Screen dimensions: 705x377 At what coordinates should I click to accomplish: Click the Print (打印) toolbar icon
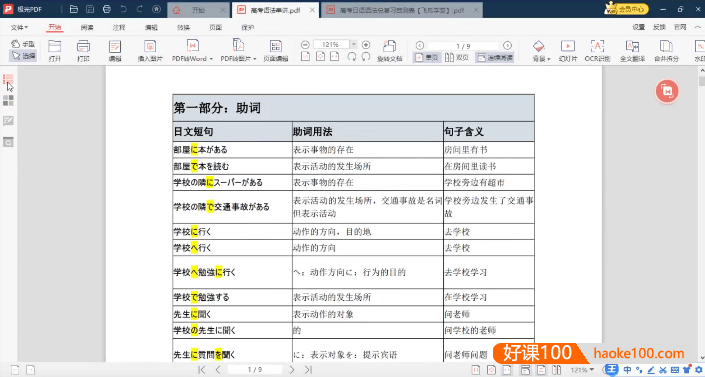[x=83, y=50]
